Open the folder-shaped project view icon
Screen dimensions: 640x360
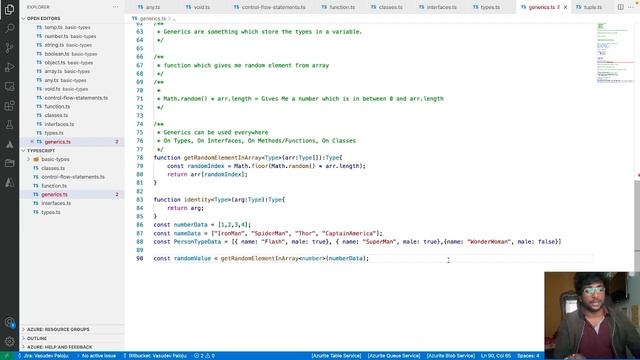9,163
